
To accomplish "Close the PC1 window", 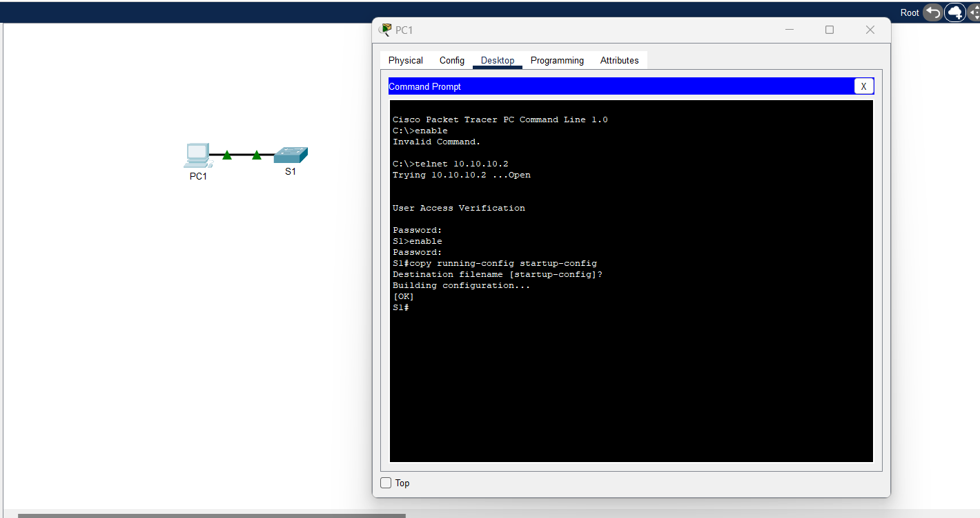I will point(870,30).
